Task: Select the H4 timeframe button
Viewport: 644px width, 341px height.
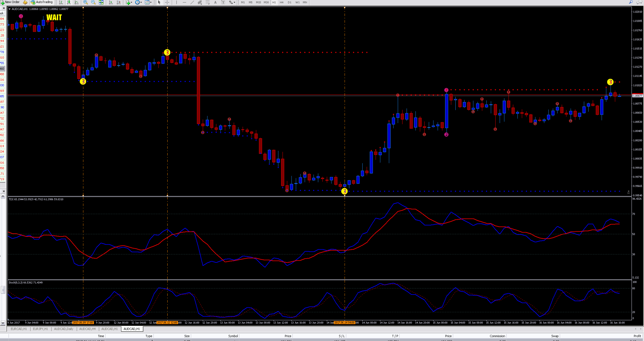Action: [281, 2]
